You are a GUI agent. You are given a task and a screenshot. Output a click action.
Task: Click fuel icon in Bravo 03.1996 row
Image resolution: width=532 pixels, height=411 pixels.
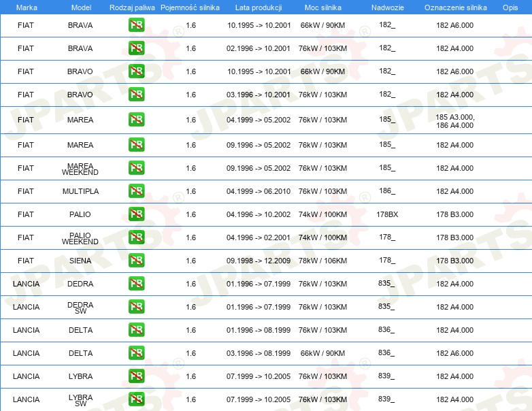[x=136, y=94]
